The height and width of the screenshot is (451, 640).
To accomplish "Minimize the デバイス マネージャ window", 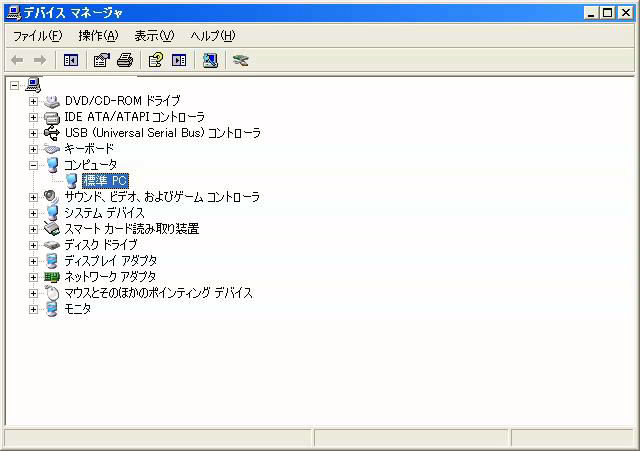I will coord(591,13).
